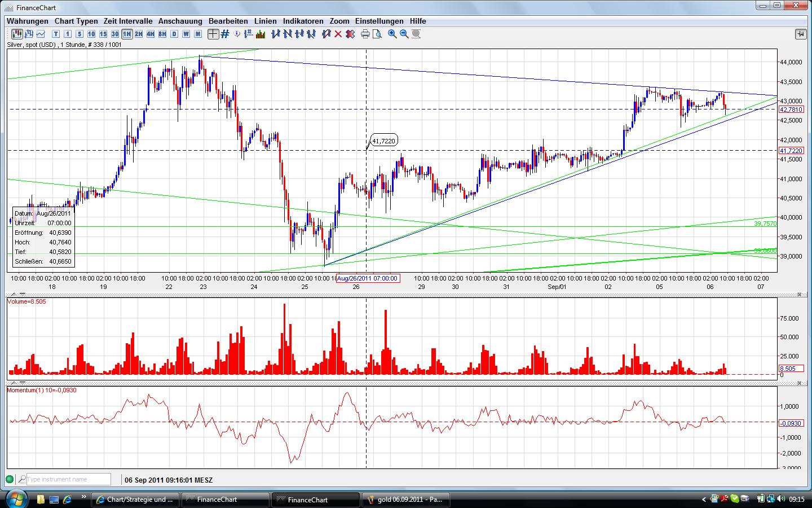This screenshot has width=812, height=508.
Task: Open the Zeit Intervalle menu
Action: (128, 21)
